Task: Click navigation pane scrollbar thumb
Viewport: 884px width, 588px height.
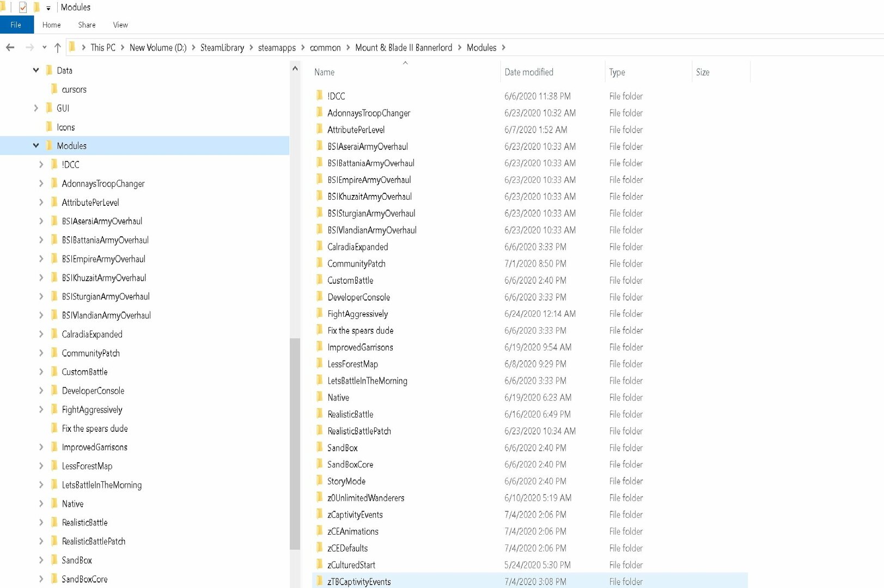Action: coord(295,444)
